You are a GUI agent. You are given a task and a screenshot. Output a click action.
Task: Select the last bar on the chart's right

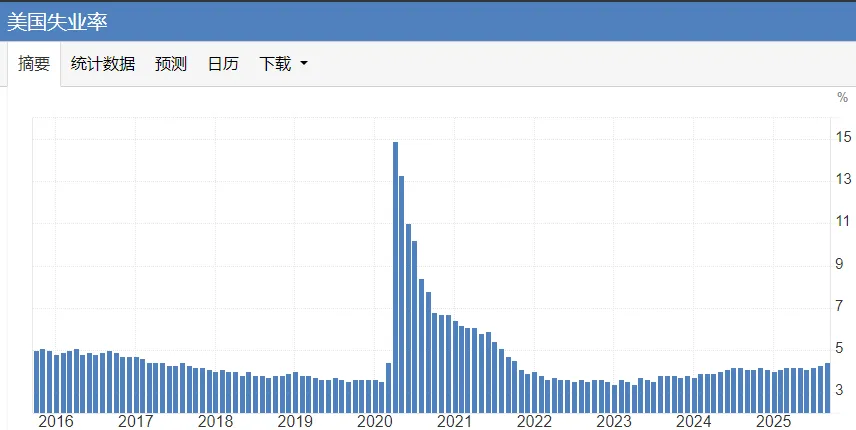pos(827,387)
